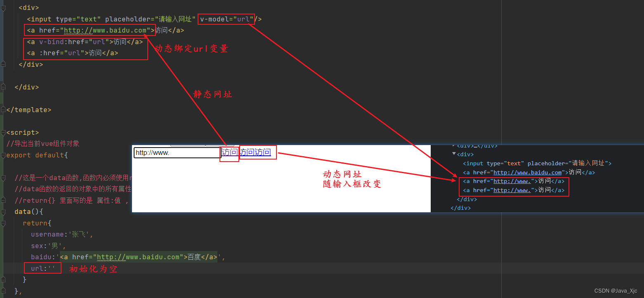Click the gutter fold icon next to data() function
Image resolution: width=644 pixels, height=298 pixels.
3,211
